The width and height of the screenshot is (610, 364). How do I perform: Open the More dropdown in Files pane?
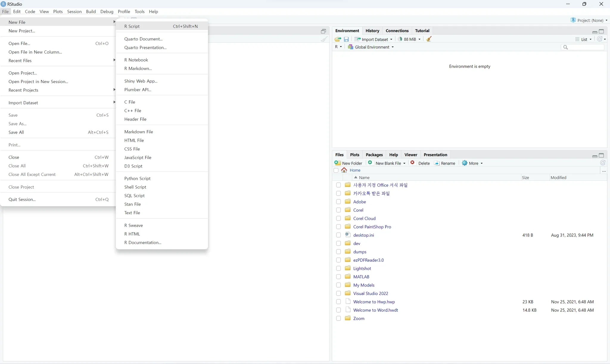[x=472, y=163]
